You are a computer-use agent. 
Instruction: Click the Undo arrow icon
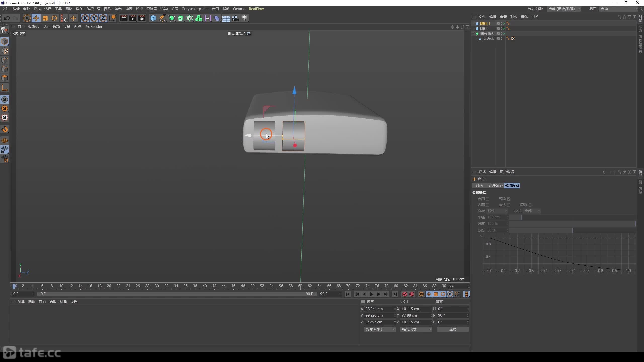point(7,18)
